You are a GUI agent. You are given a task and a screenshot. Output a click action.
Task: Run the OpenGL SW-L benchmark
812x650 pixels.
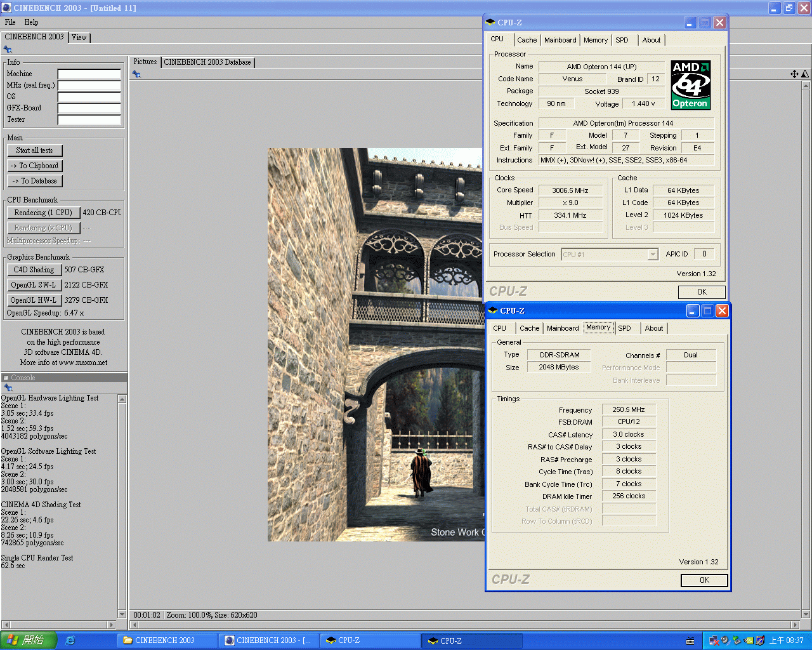pyautogui.click(x=34, y=285)
